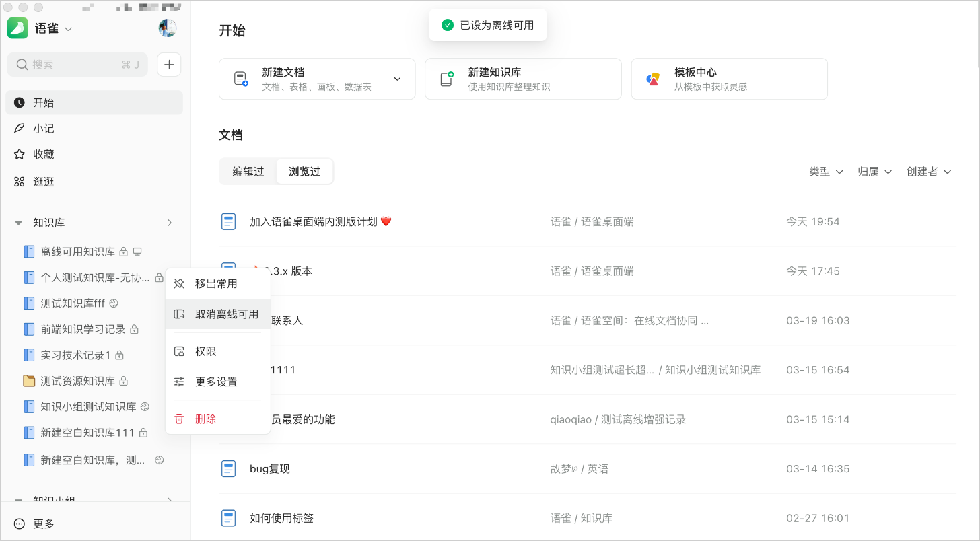Click the 更多 ellipsis icon at sidebar bottom
The width and height of the screenshot is (980, 541).
tap(20, 524)
